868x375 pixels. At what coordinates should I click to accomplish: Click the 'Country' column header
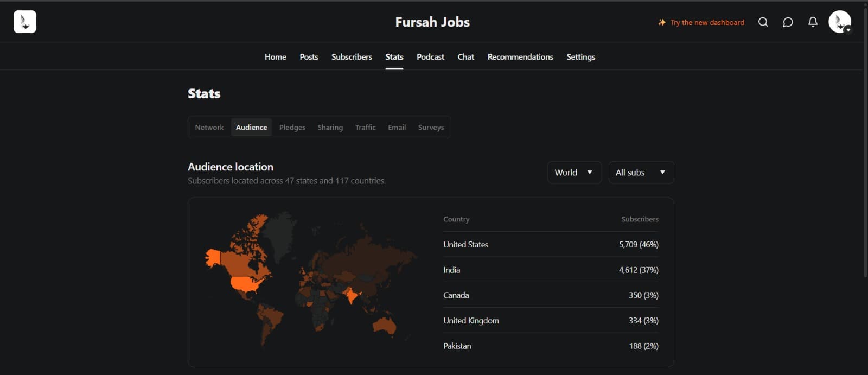pos(456,219)
